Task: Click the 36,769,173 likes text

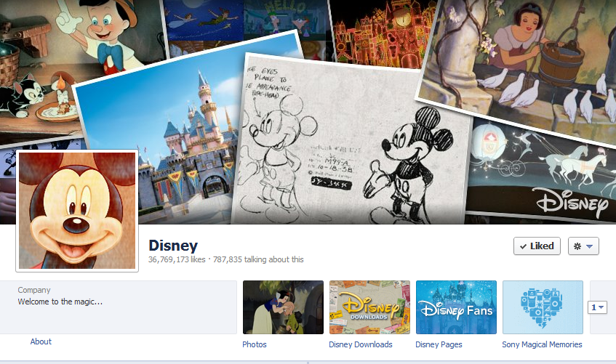Action: click(177, 259)
